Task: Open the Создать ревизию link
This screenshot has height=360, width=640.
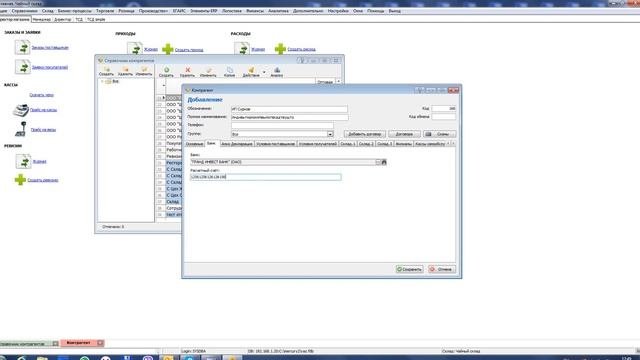Action: [x=43, y=180]
